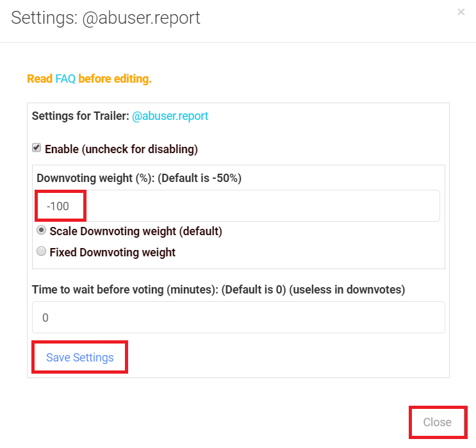Screen dimensions: 476x448
Task: Click the "Time to wait before voting" label
Action: click(x=97, y=290)
